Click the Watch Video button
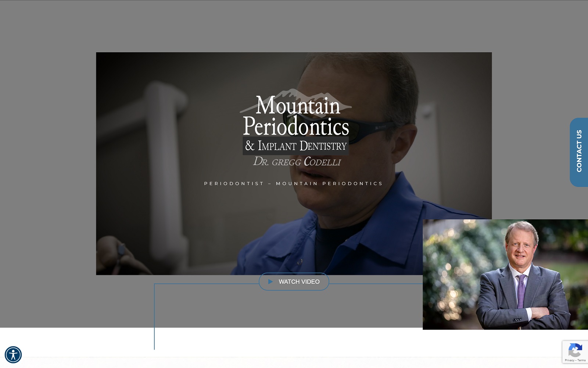This screenshot has height=368, width=588. 294,282
